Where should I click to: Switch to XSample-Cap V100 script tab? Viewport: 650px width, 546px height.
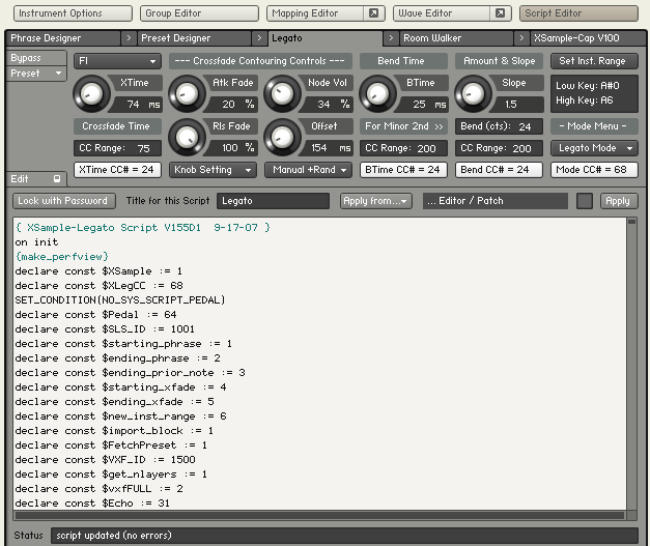tap(587, 38)
